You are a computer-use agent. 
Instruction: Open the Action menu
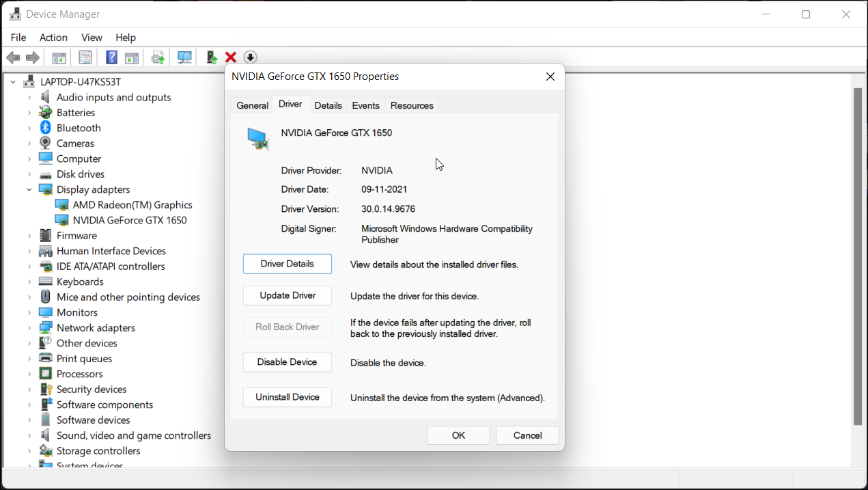click(53, 38)
